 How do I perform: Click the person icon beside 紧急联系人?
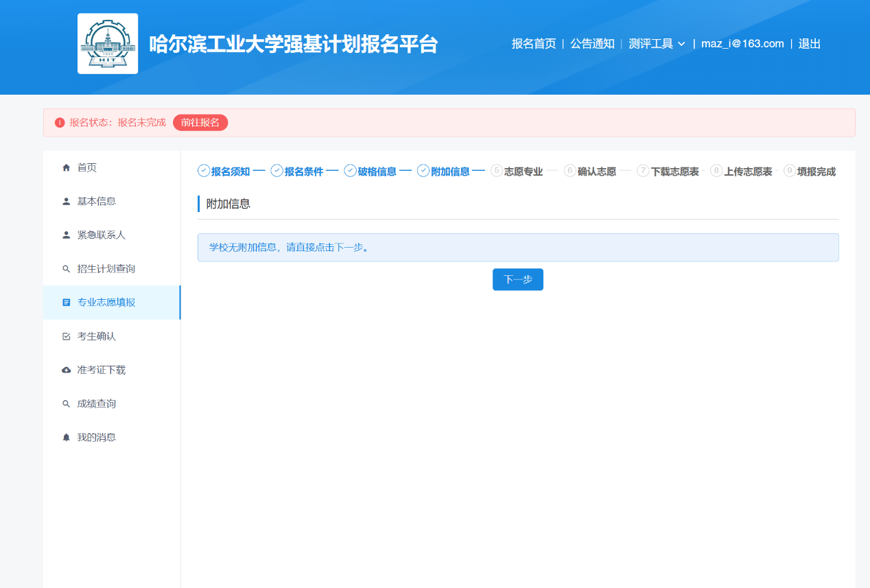(67, 235)
